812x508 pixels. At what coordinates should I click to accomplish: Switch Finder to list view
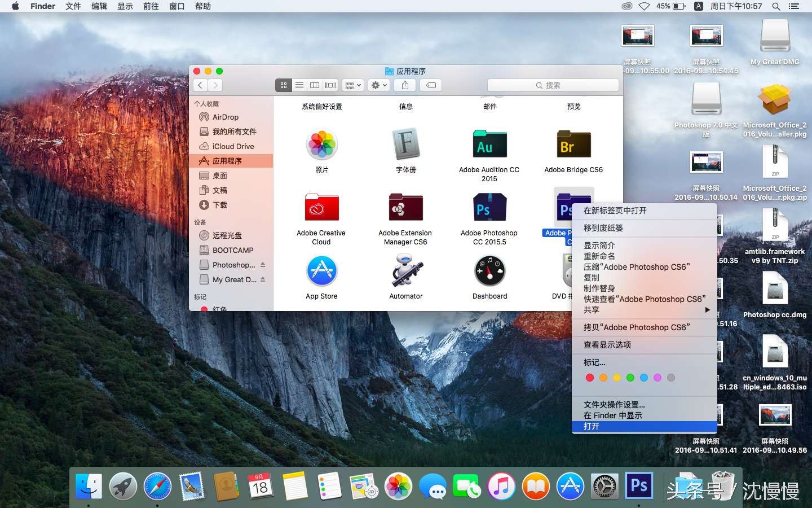299,85
